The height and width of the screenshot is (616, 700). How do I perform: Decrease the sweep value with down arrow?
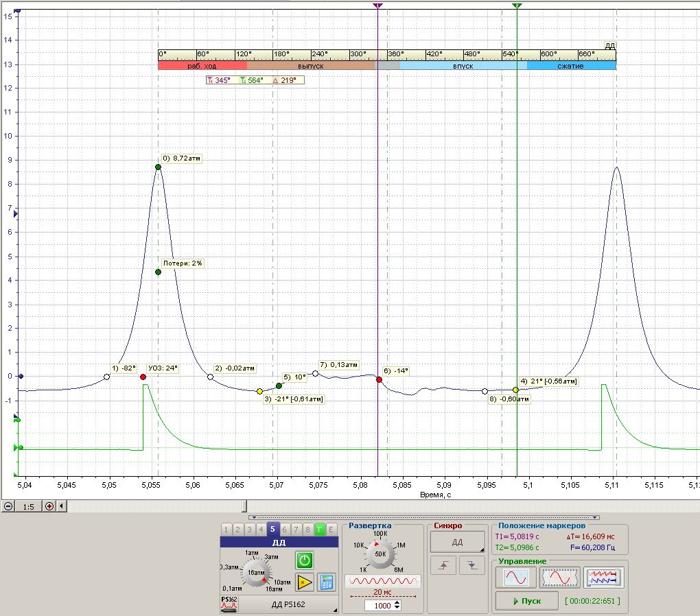click(397, 608)
